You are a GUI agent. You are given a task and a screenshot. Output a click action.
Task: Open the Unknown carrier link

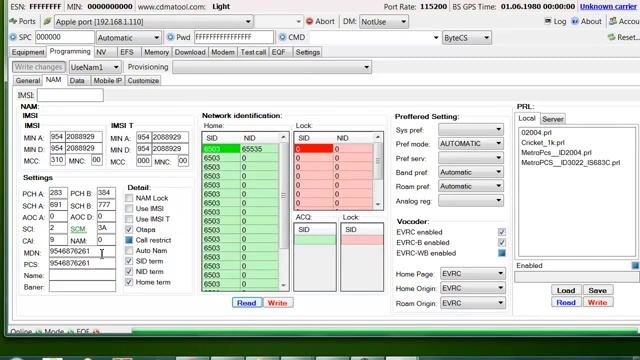point(608,7)
